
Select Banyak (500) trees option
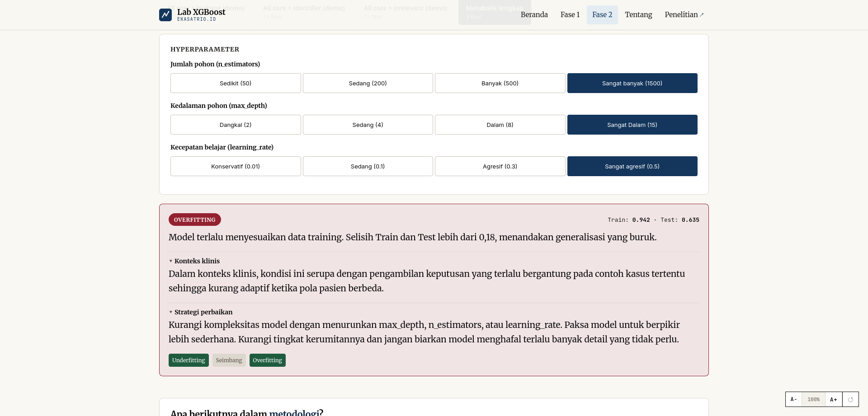(500, 83)
